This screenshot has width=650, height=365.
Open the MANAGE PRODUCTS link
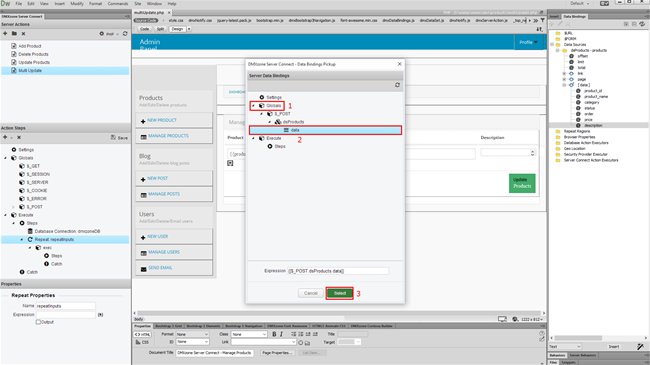pyautogui.click(x=168, y=136)
